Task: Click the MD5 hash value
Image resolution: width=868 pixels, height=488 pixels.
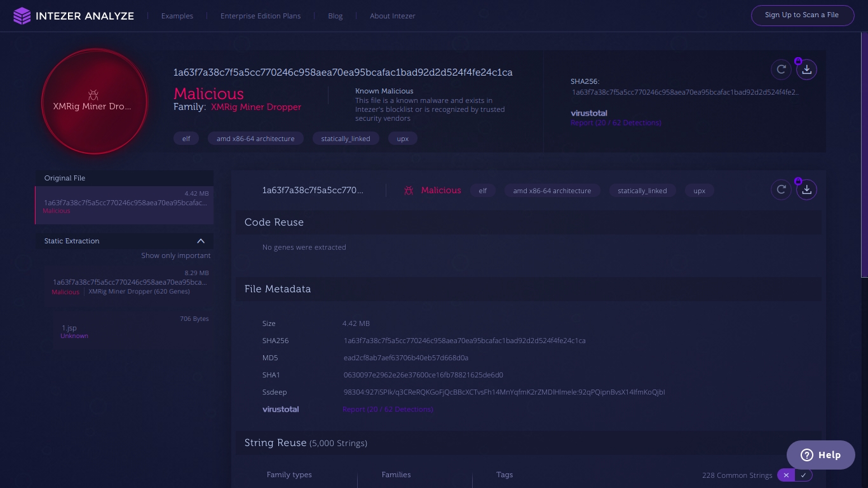Action: point(406,358)
